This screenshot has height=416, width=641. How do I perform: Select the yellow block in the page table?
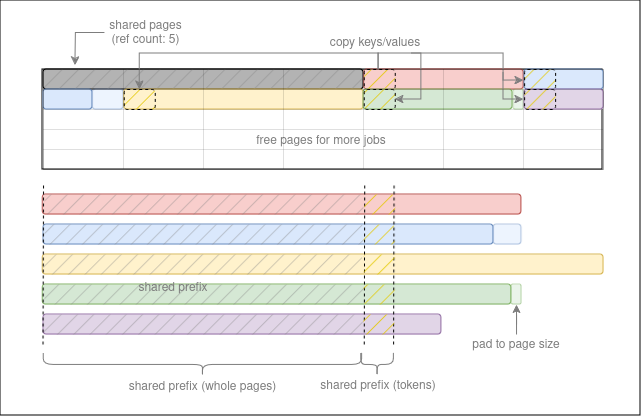click(258, 99)
